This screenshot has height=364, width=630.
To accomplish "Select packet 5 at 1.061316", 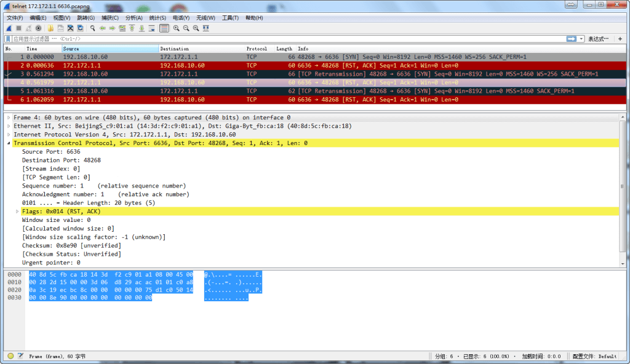I will [315, 91].
